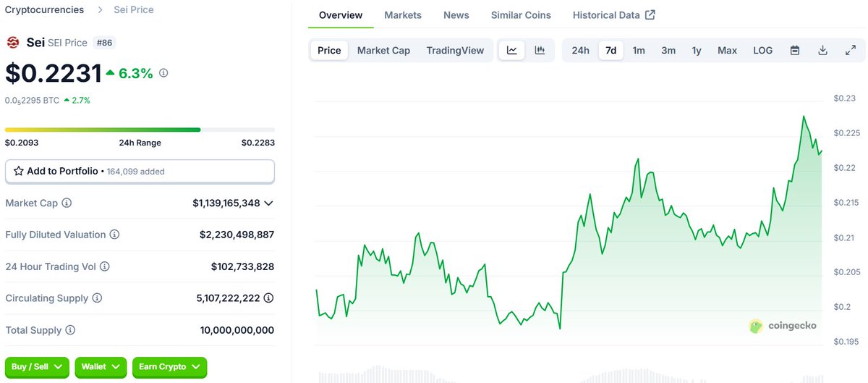Click the price chart peak near $0.2275
The image size is (868, 383).
coord(804,116)
